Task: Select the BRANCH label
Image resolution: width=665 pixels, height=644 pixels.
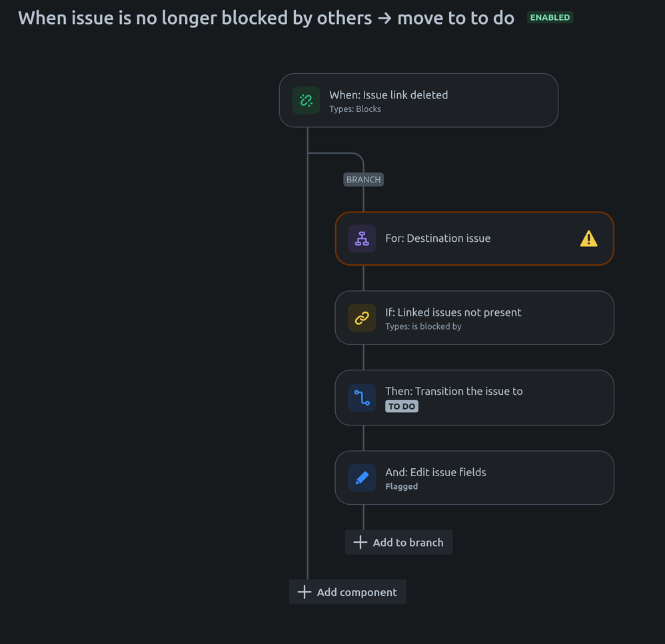Action: click(x=363, y=179)
